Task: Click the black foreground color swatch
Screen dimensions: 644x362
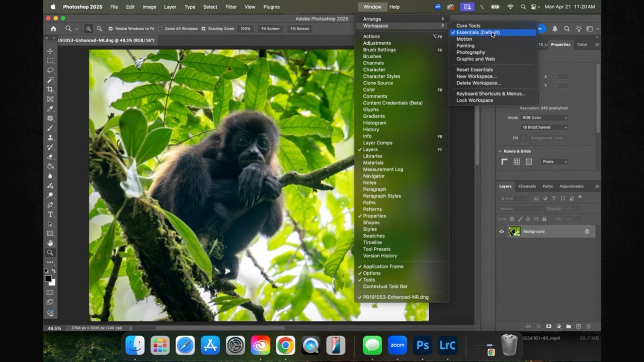Action: [48, 278]
